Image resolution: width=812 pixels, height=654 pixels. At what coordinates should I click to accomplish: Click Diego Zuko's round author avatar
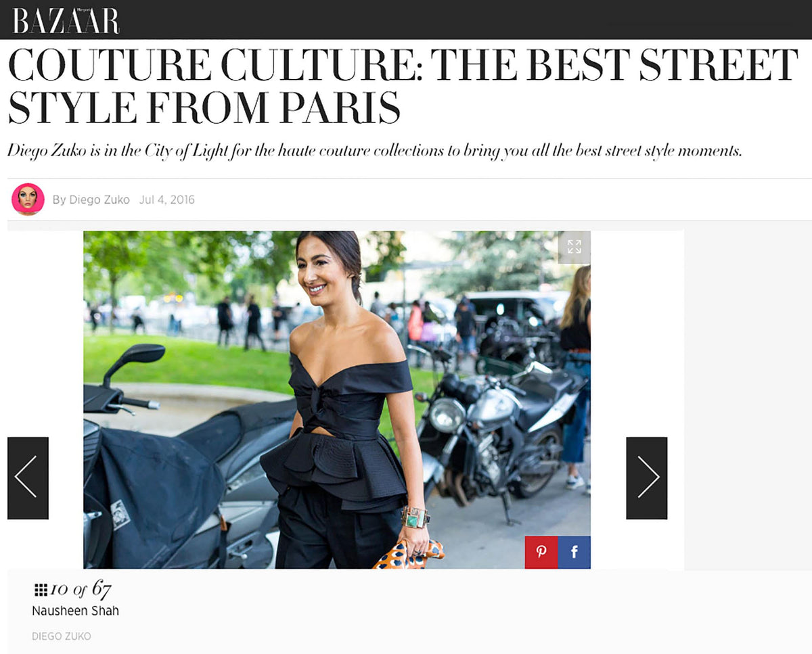tap(28, 200)
